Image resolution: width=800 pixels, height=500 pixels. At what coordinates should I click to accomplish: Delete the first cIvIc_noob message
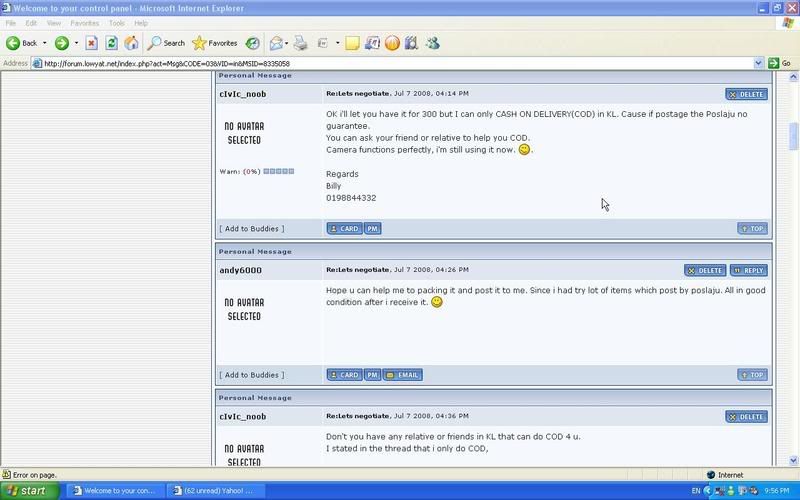click(x=746, y=94)
